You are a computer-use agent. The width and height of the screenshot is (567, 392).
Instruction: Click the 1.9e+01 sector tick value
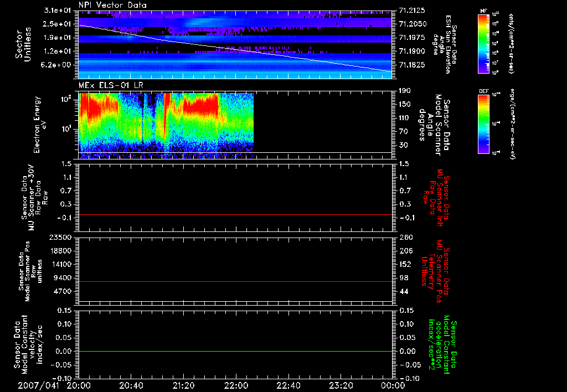pyautogui.click(x=58, y=38)
